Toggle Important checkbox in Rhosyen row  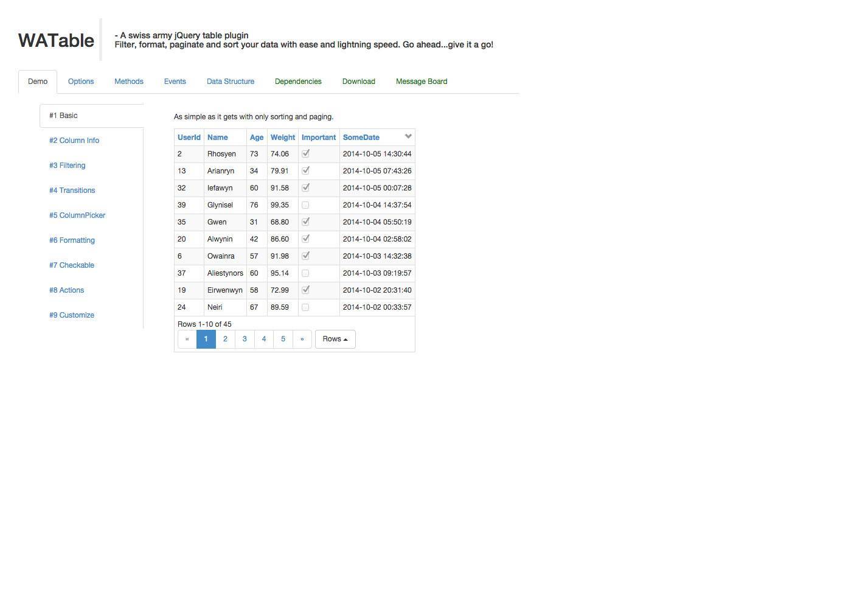tap(305, 154)
